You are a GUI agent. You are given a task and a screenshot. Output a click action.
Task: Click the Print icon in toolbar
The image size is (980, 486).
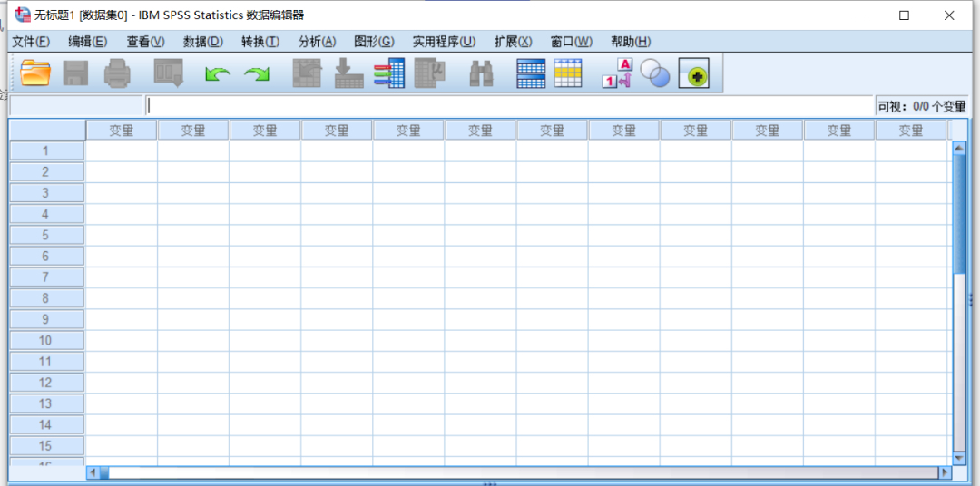(x=117, y=73)
